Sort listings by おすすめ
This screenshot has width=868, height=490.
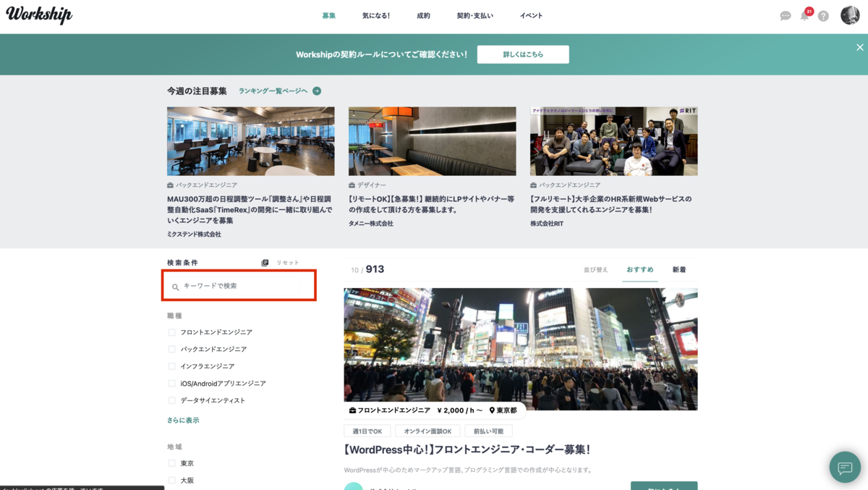pyautogui.click(x=640, y=269)
